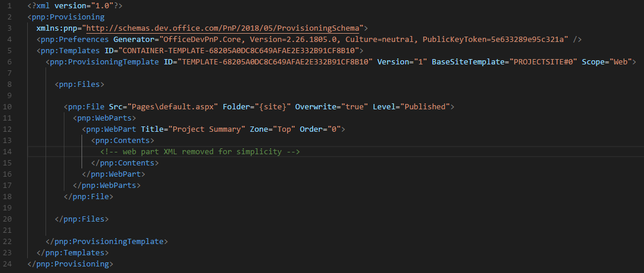Viewport: 644px width, 273px height.
Task: Click the Generator attribute value in pnp:Preferences
Action: (x=366, y=39)
